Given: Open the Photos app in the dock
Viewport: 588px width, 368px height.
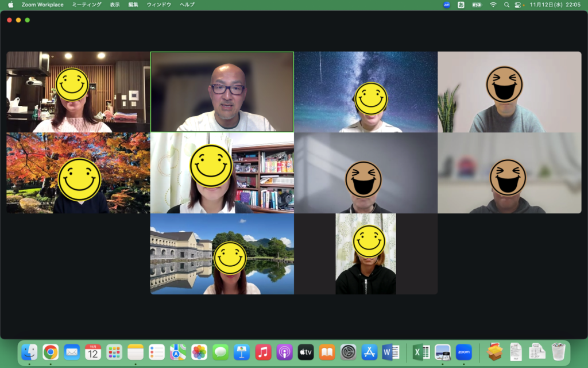Looking at the screenshot, I should 199,352.
